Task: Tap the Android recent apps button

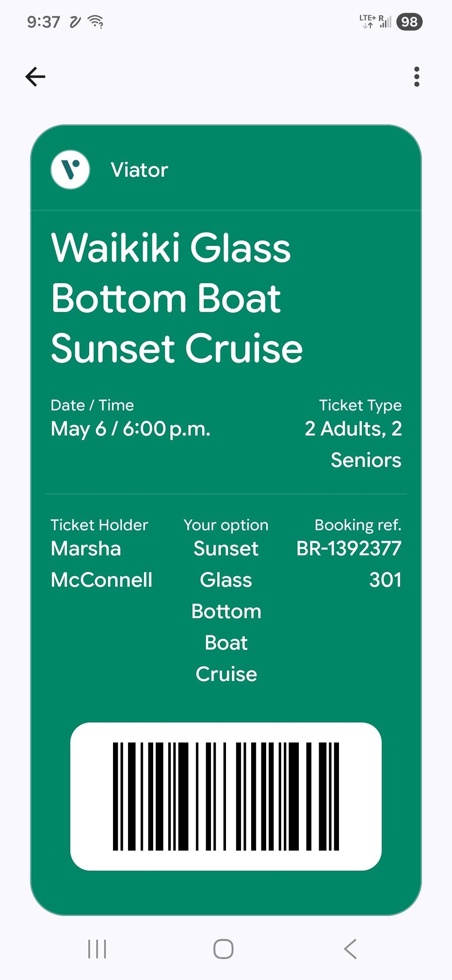Action: (x=97, y=949)
